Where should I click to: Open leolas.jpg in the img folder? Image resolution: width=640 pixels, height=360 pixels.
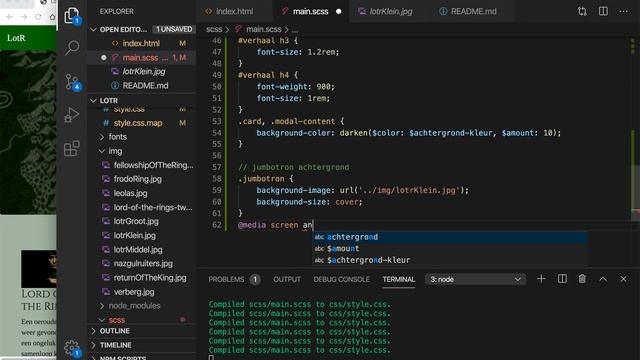click(131, 193)
